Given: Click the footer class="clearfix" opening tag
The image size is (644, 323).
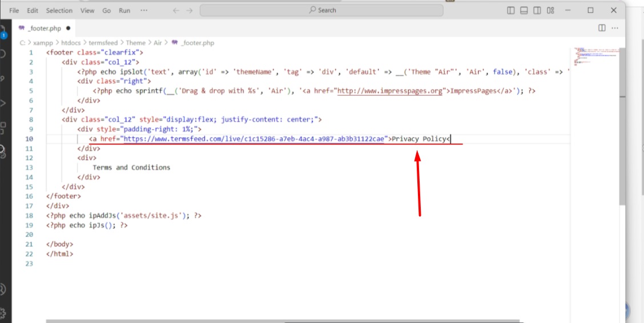Looking at the screenshot, I should pos(94,53).
